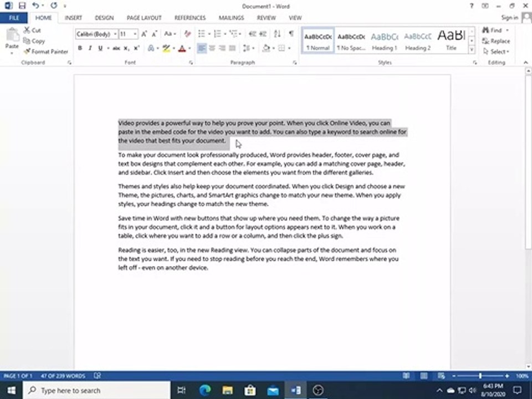Open the text effects icon

(x=151, y=49)
